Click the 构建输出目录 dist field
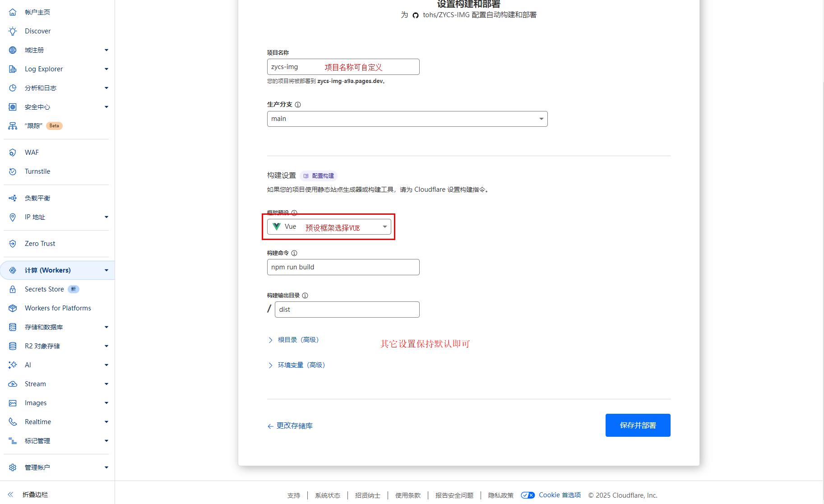The image size is (824, 504). tap(347, 310)
